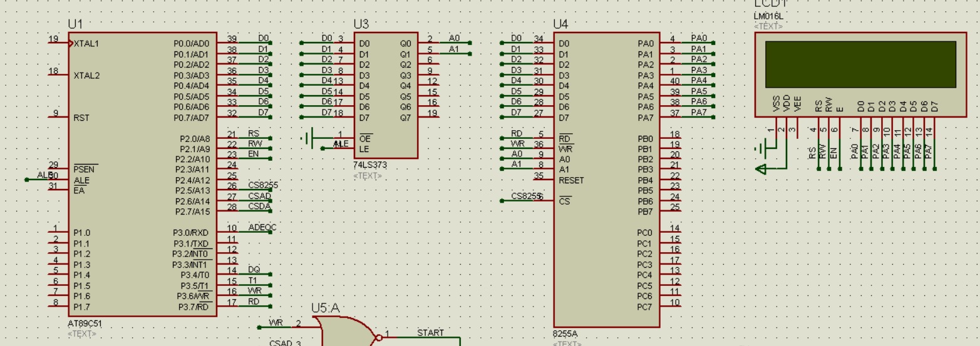Click the 'U4' reference label
Image resolution: width=980 pixels, height=346 pixels.
click(560, 24)
